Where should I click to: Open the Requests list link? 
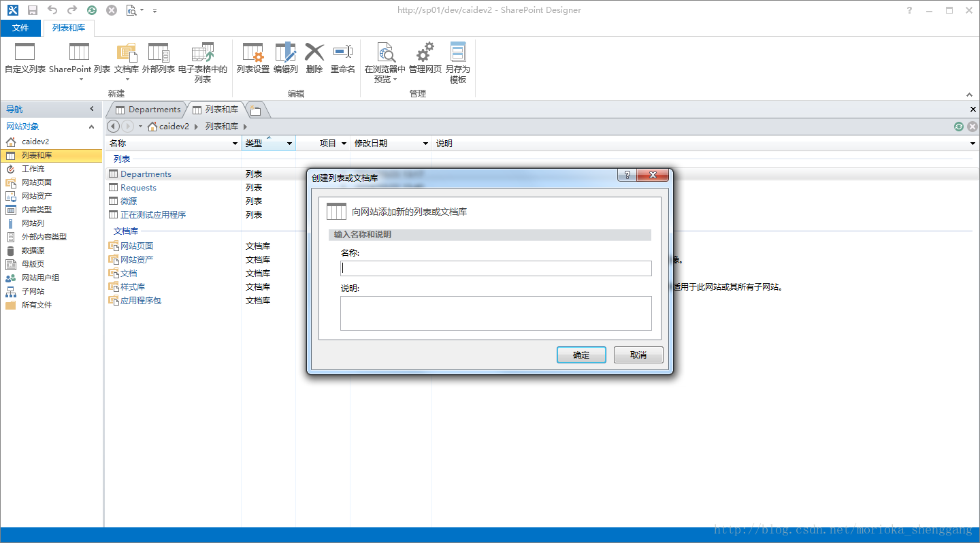138,188
